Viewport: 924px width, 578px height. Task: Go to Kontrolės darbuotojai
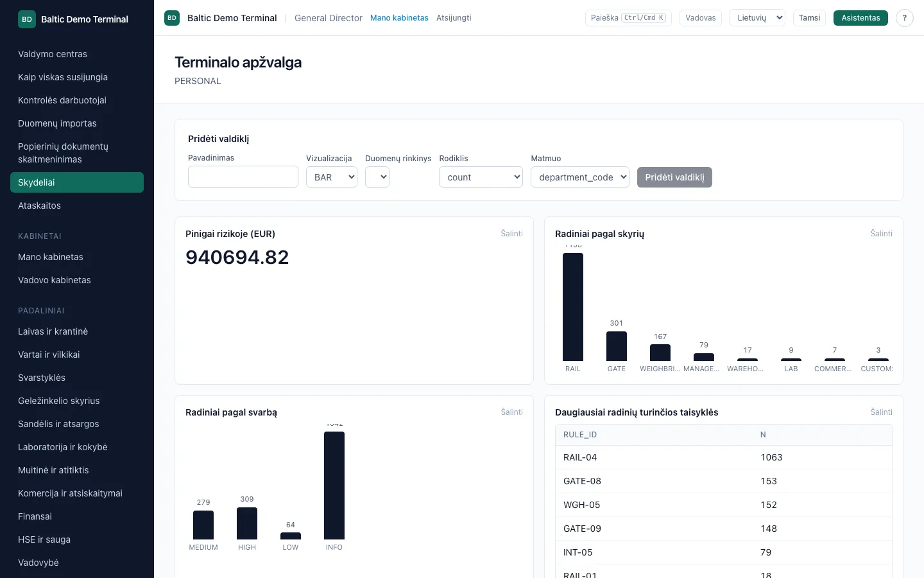point(77,100)
